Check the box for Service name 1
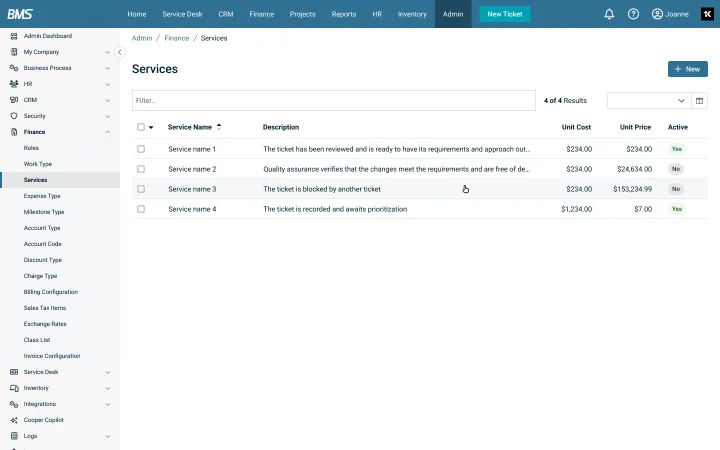720x450 pixels. coord(141,149)
